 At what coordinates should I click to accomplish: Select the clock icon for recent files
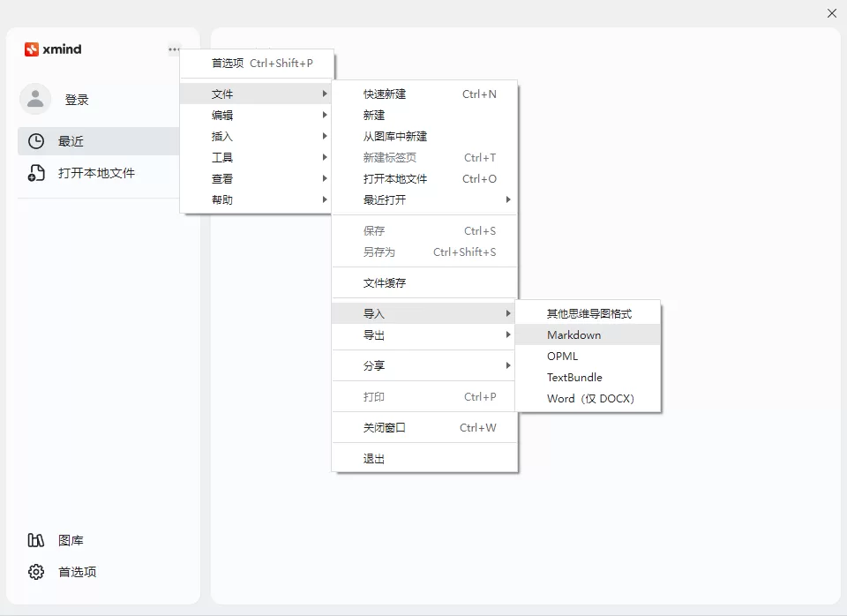click(36, 141)
